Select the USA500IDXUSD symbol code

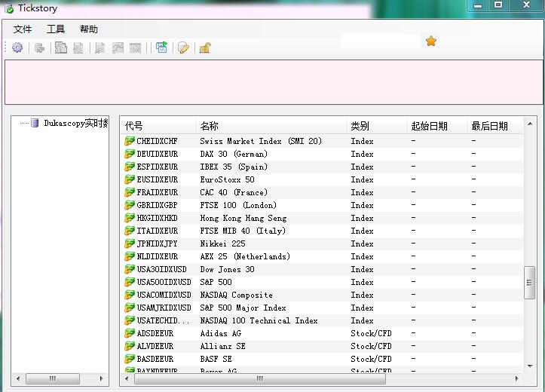[164, 282]
